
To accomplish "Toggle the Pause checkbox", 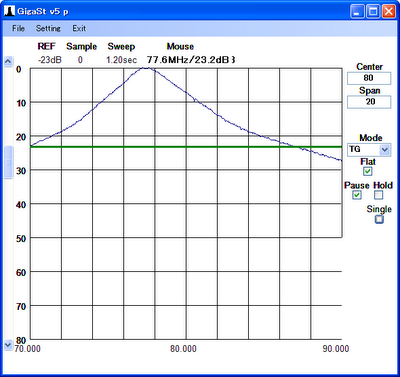I will pyautogui.click(x=357, y=195).
